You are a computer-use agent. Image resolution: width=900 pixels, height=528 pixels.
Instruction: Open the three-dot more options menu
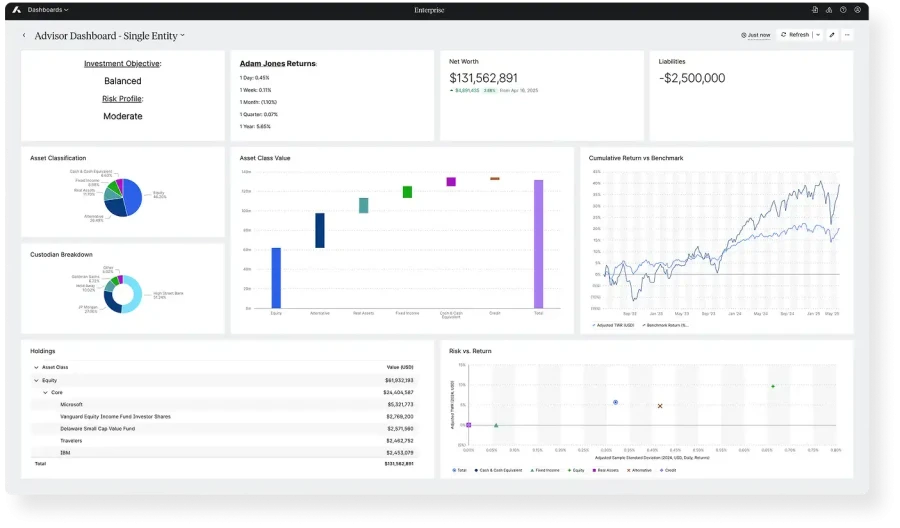[847, 35]
